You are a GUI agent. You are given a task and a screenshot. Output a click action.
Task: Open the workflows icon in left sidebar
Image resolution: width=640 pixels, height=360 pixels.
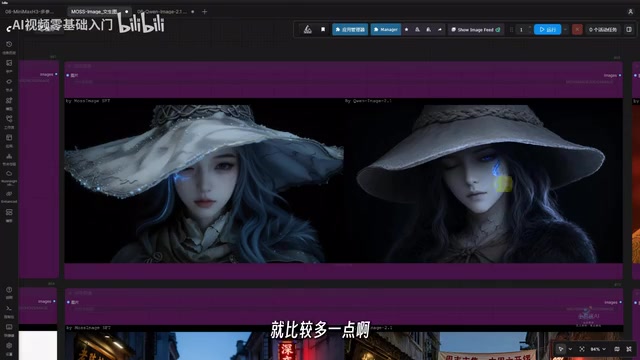9,119
